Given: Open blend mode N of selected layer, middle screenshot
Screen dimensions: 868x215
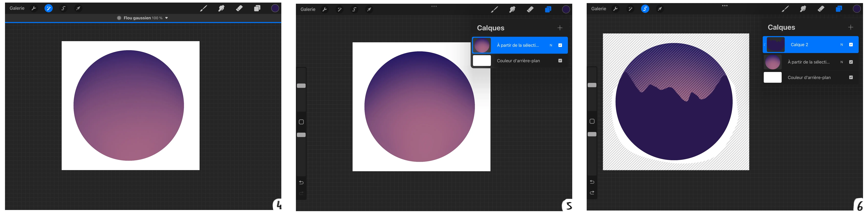Looking at the screenshot, I should [551, 45].
